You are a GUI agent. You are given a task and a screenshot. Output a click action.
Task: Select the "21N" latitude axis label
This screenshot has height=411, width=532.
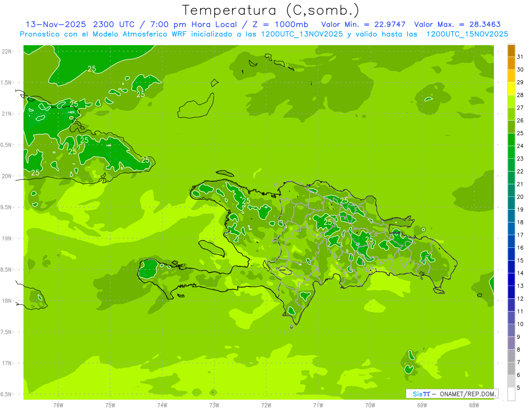[7, 114]
